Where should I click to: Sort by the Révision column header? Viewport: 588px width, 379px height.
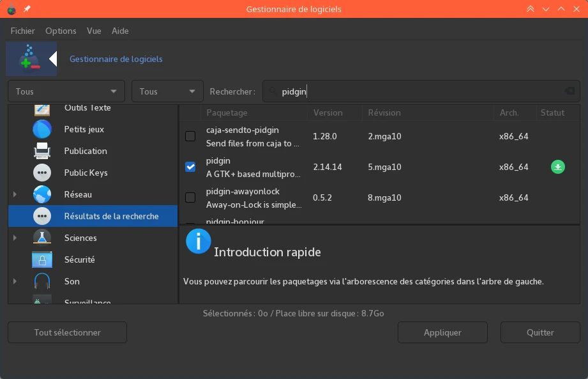pyautogui.click(x=384, y=112)
